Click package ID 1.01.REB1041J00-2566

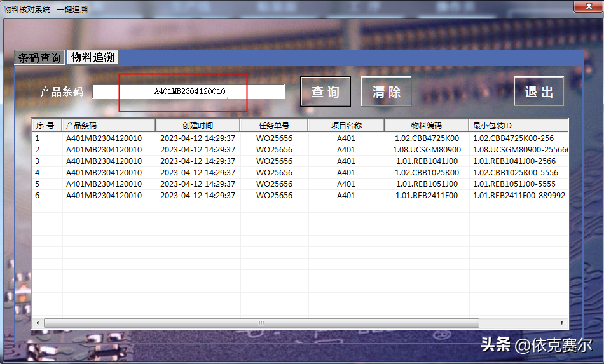[514, 161]
